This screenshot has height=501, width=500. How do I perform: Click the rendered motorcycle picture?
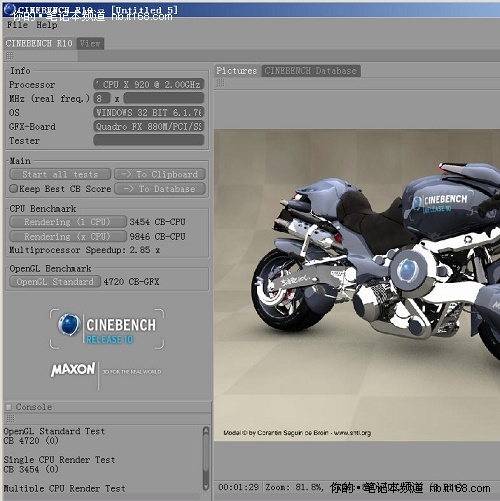point(357,285)
